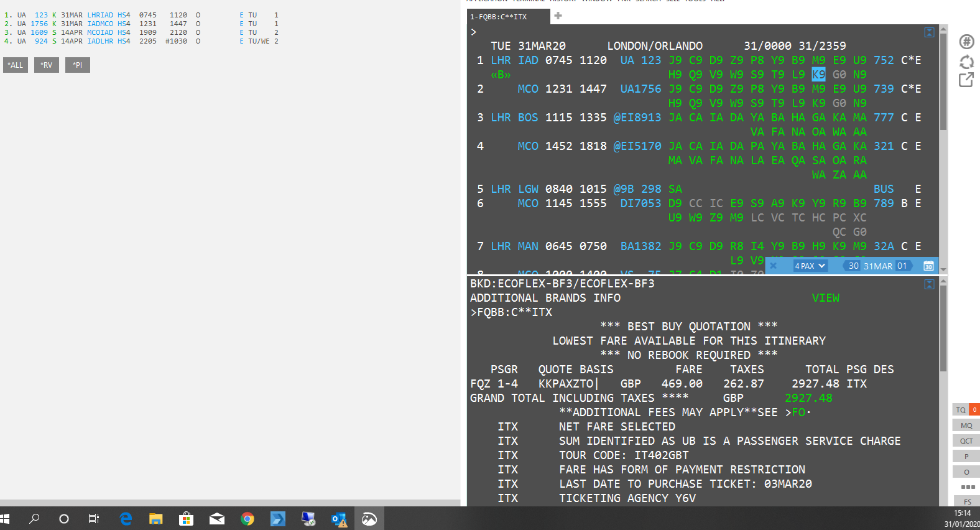The width and height of the screenshot is (980, 530).
Task: Open File Explorer from taskbar
Action: 155,519
